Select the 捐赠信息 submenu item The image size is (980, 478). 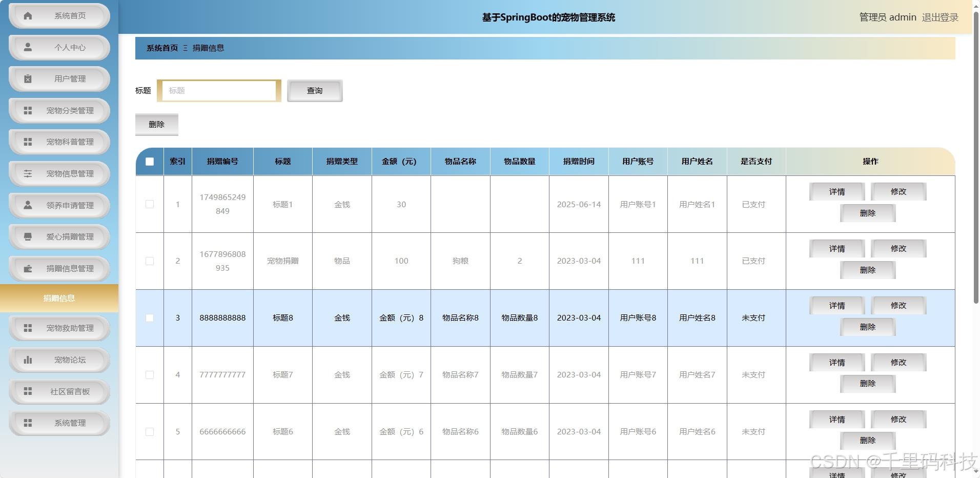tap(59, 298)
